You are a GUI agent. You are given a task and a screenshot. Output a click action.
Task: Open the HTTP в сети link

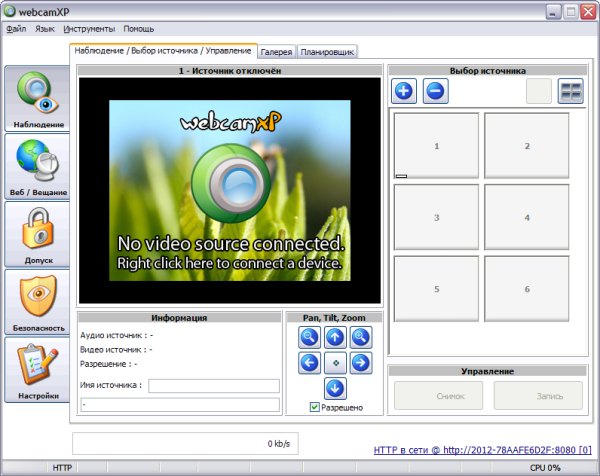482,449
